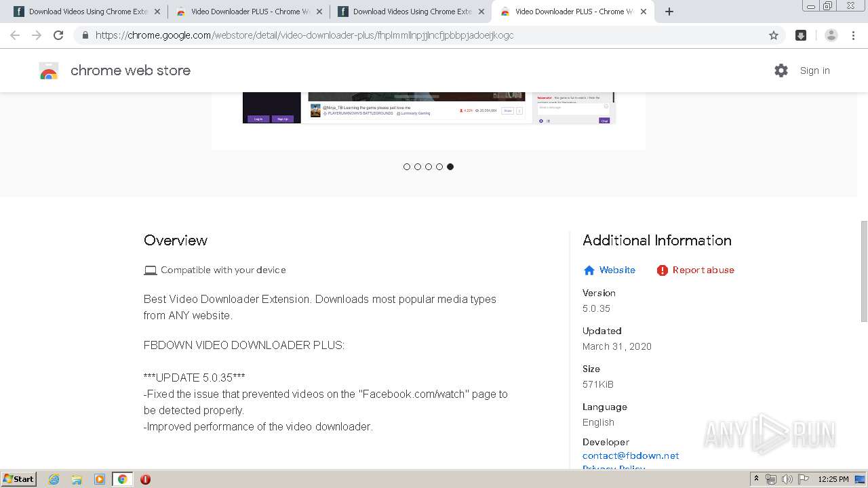Open Internet Explorer from taskbar
The image size is (868, 488).
(54, 479)
